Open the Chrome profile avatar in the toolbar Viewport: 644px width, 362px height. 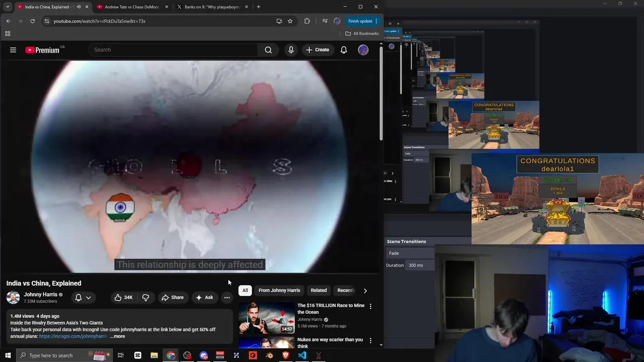(337, 21)
